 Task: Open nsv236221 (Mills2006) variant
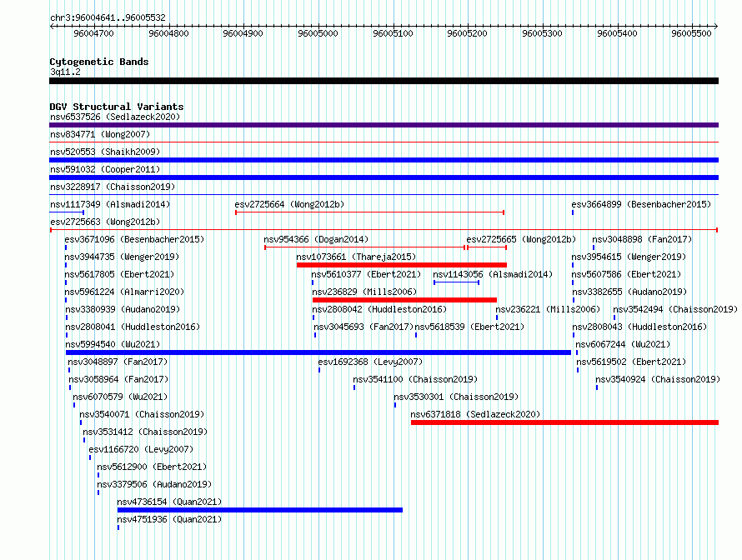pos(548,309)
